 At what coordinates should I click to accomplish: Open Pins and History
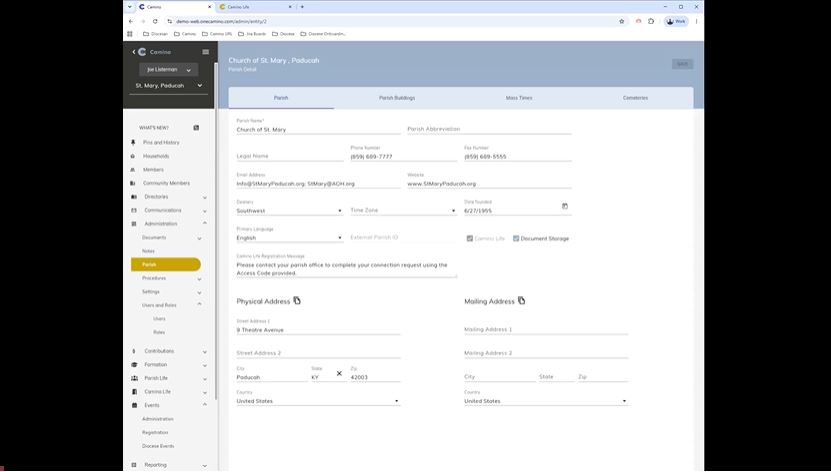[161, 143]
